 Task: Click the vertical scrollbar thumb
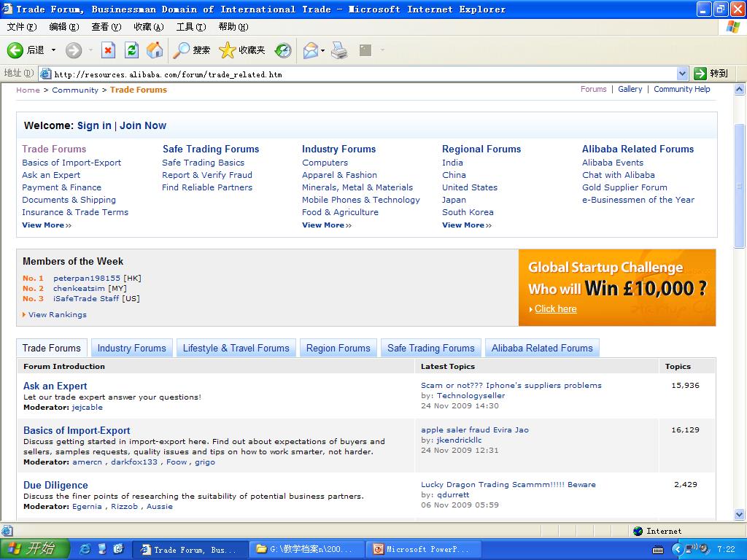(x=740, y=186)
